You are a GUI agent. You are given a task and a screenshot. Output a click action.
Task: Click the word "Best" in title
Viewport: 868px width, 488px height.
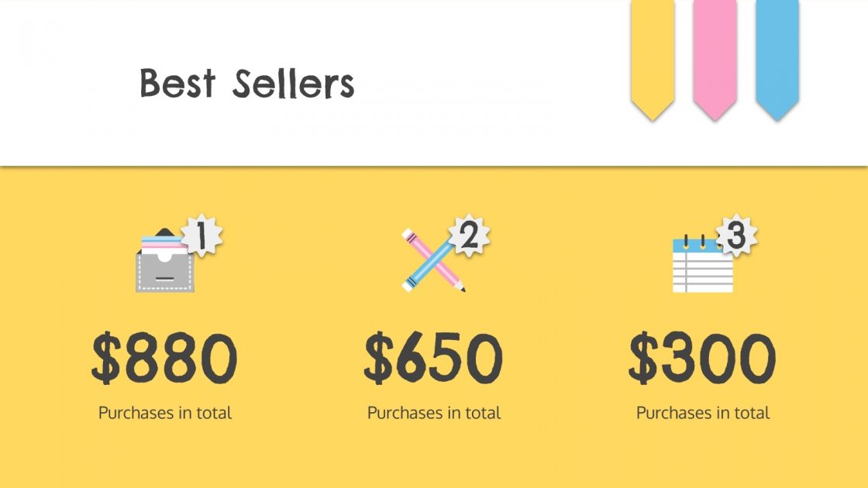(x=177, y=83)
